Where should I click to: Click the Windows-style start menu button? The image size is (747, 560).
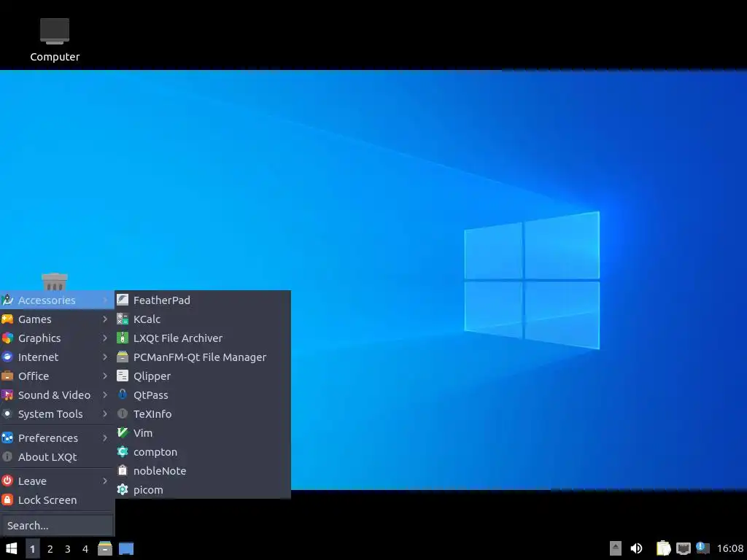click(12, 548)
